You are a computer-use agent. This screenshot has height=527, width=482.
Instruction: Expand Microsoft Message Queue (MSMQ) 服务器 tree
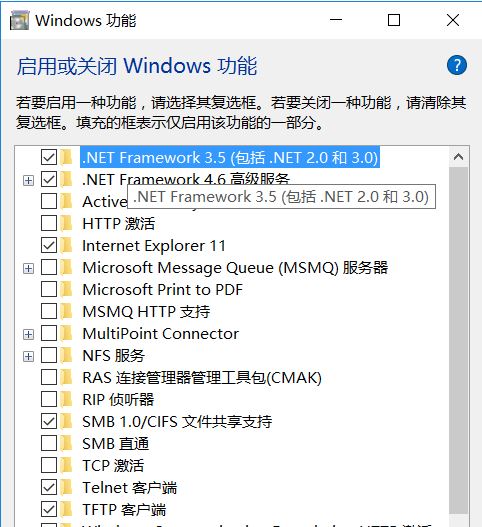pos(29,269)
